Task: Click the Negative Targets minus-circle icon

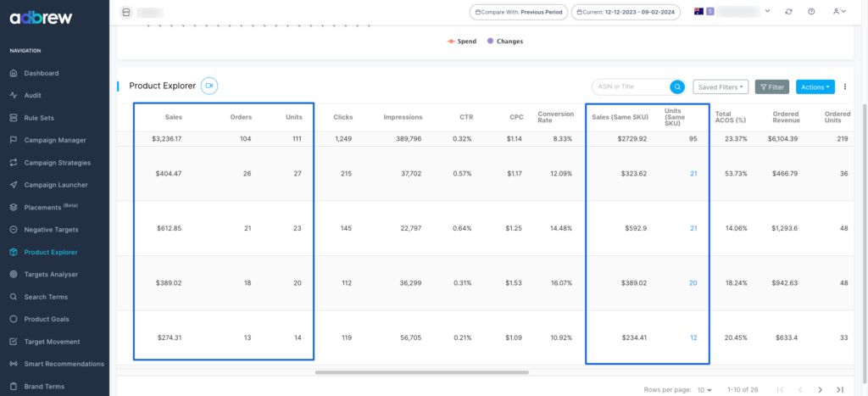Action: [14, 229]
